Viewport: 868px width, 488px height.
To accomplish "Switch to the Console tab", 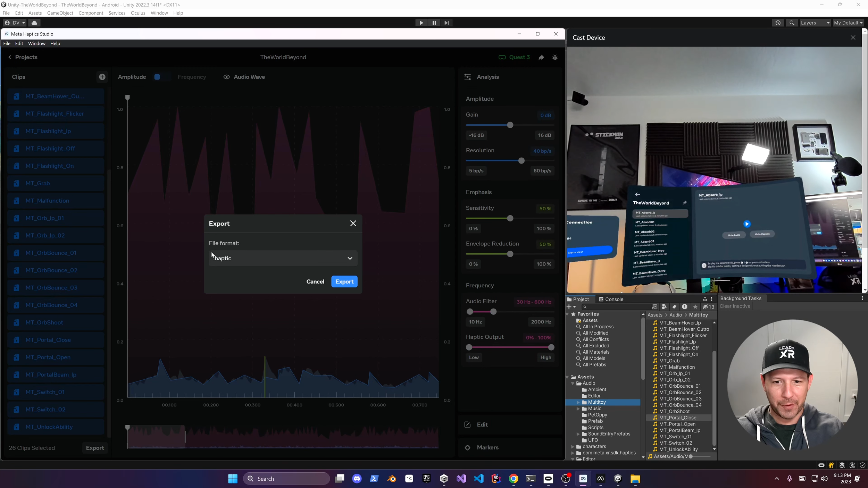I will click(611, 299).
